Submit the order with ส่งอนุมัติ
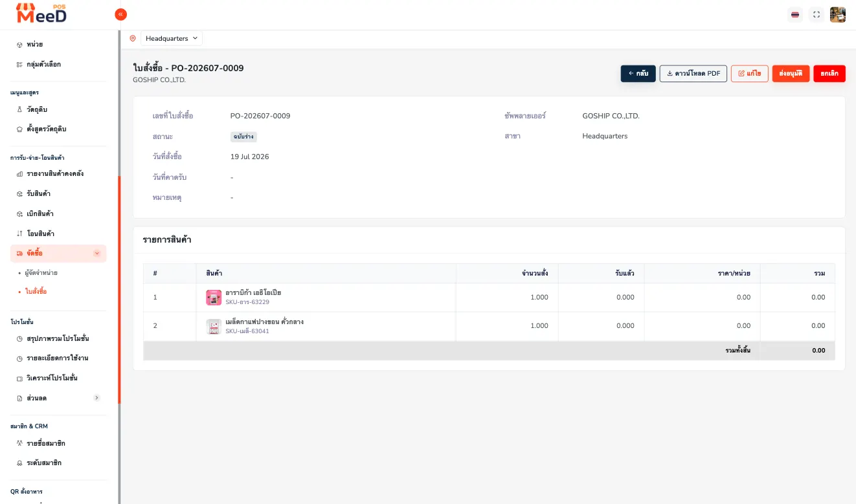This screenshot has width=856, height=504. tap(791, 74)
